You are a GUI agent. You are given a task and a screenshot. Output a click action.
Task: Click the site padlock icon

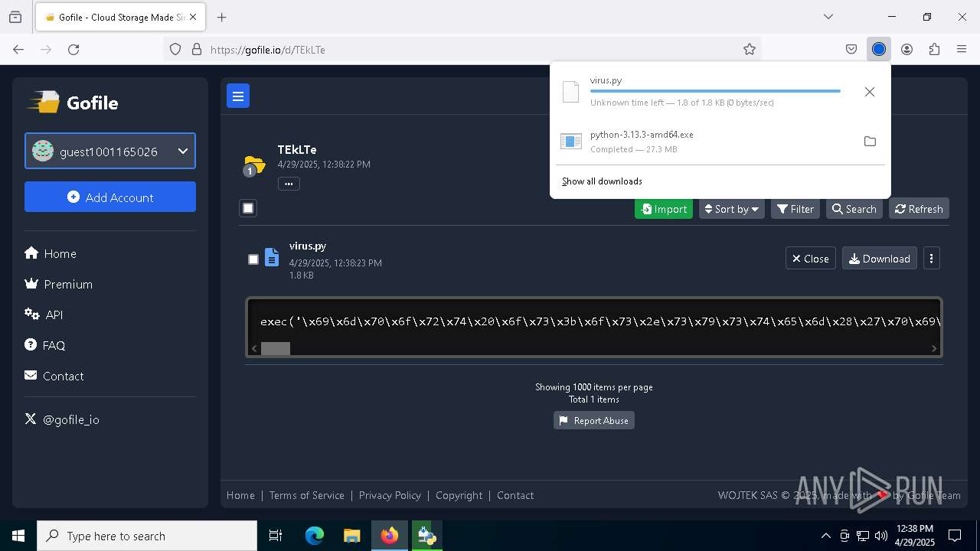[197, 49]
